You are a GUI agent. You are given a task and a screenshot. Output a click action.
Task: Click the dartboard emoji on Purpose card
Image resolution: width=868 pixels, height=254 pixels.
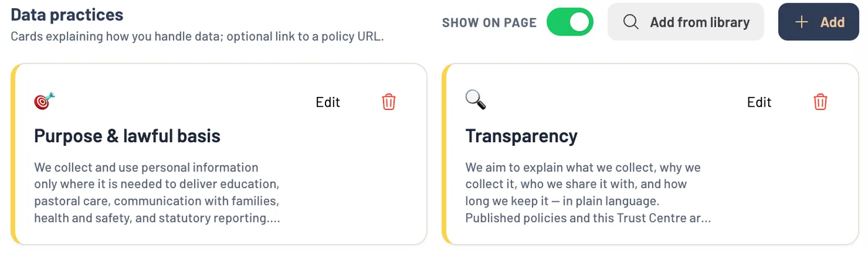click(45, 101)
